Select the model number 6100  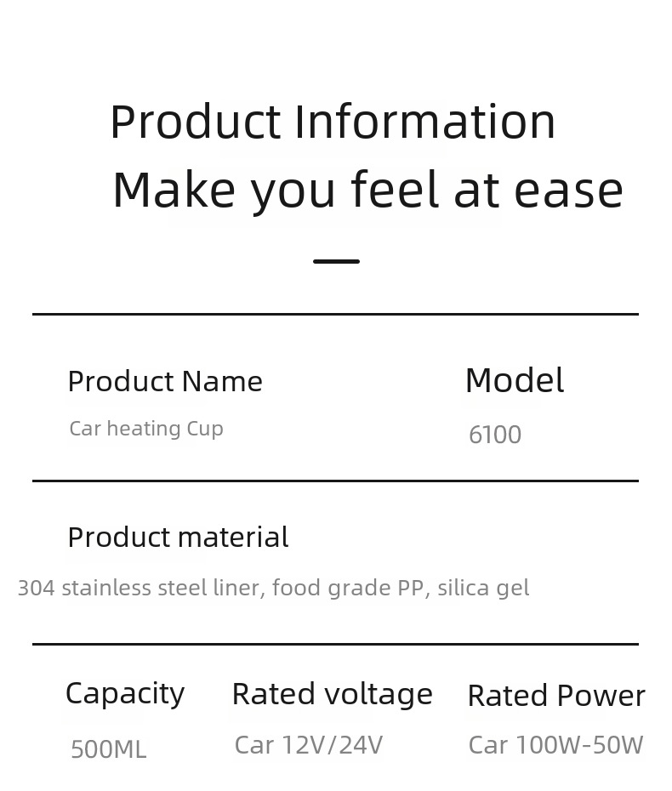(x=495, y=435)
